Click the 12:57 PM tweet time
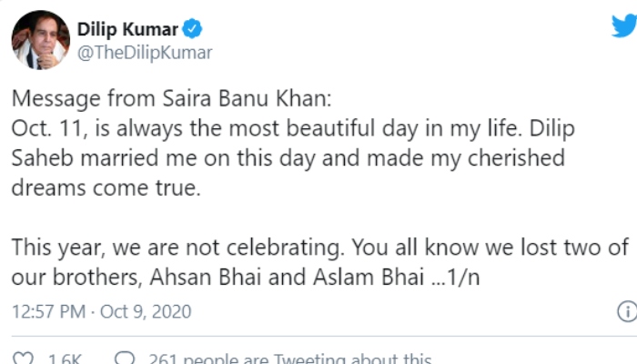 click(46, 312)
